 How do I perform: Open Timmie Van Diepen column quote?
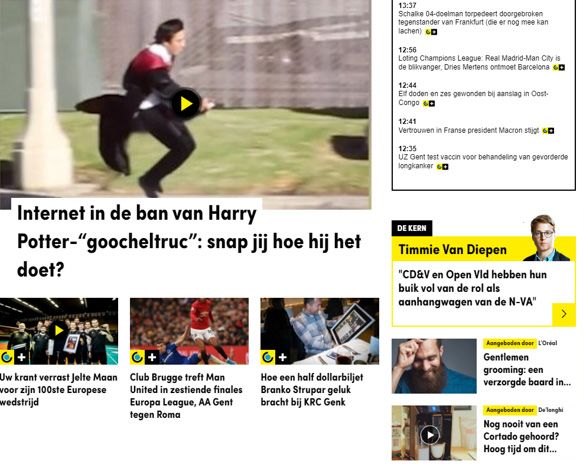pyautogui.click(x=472, y=288)
